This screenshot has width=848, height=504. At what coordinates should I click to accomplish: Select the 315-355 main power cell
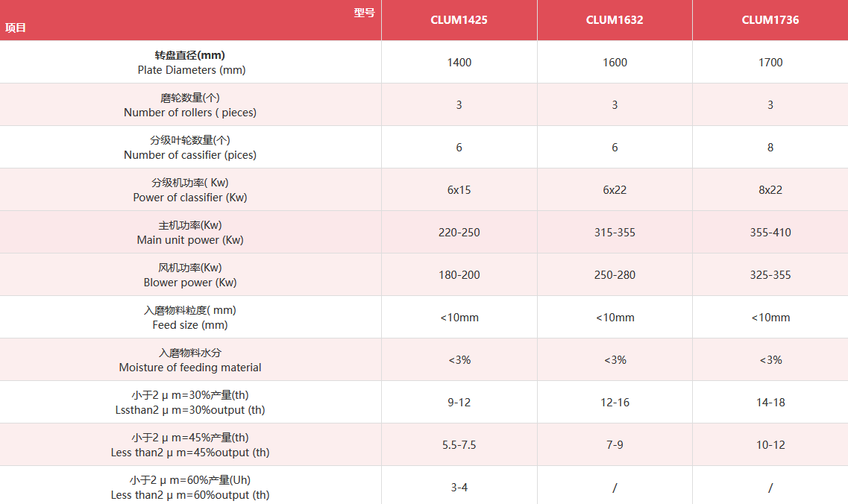pyautogui.click(x=615, y=233)
